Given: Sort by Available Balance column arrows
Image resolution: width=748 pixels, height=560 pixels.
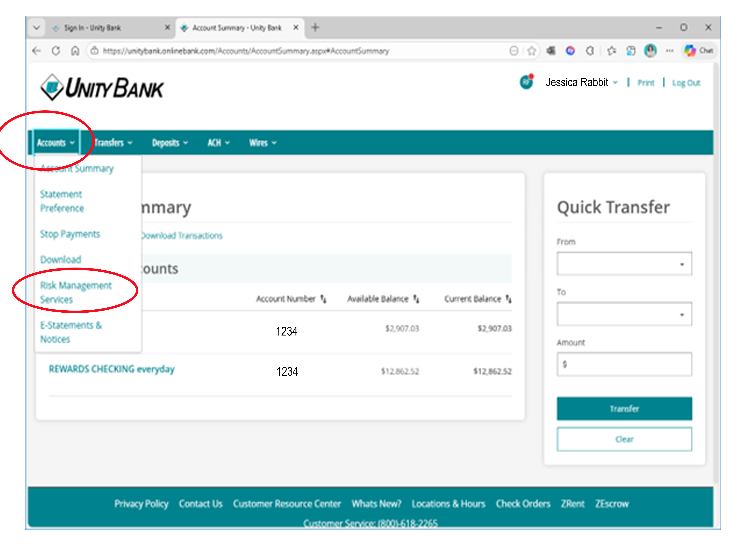Looking at the screenshot, I should pyautogui.click(x=416, y=299).
